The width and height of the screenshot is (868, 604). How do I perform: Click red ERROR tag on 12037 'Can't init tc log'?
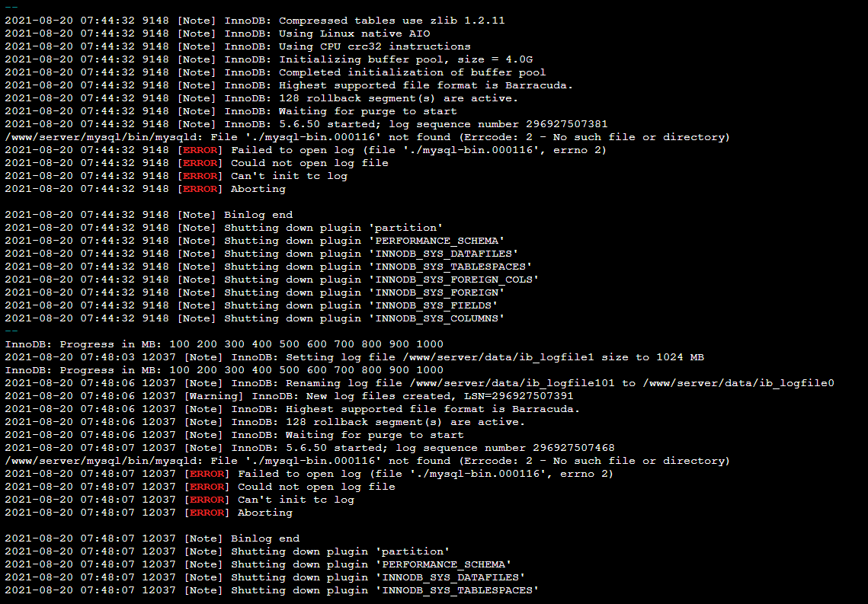coord(207,500)
